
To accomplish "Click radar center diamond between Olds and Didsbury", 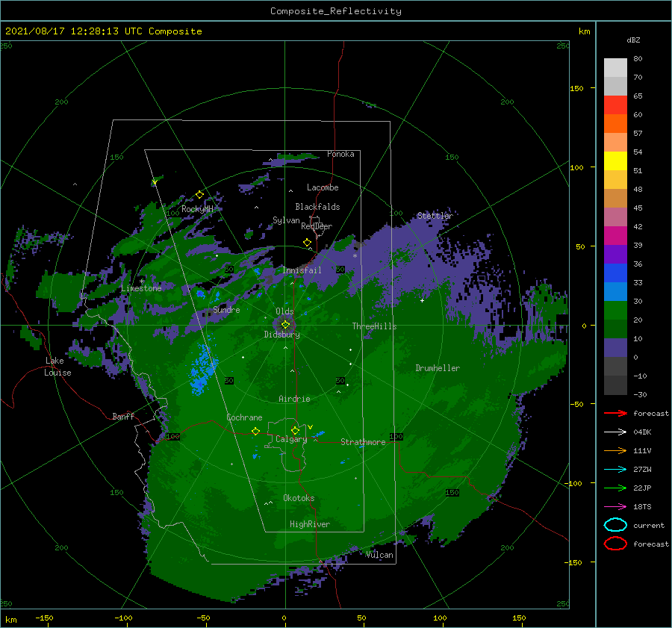I will click(x=285, y=325).
